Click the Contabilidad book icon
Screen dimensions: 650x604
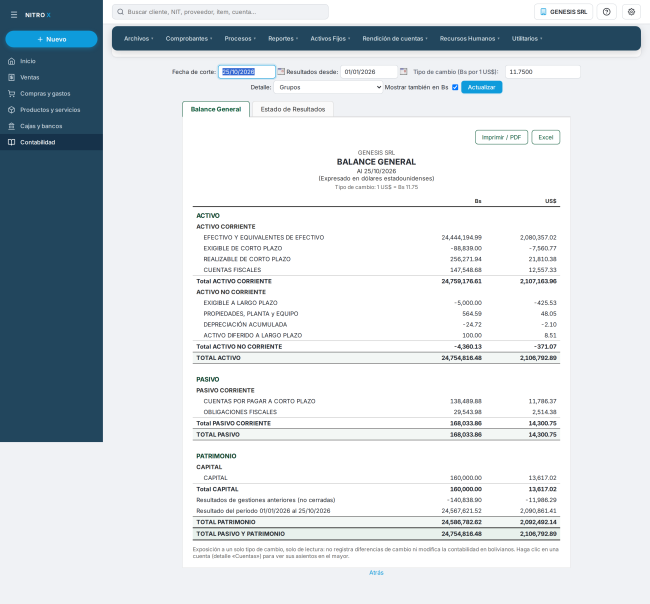pos(12,142)
